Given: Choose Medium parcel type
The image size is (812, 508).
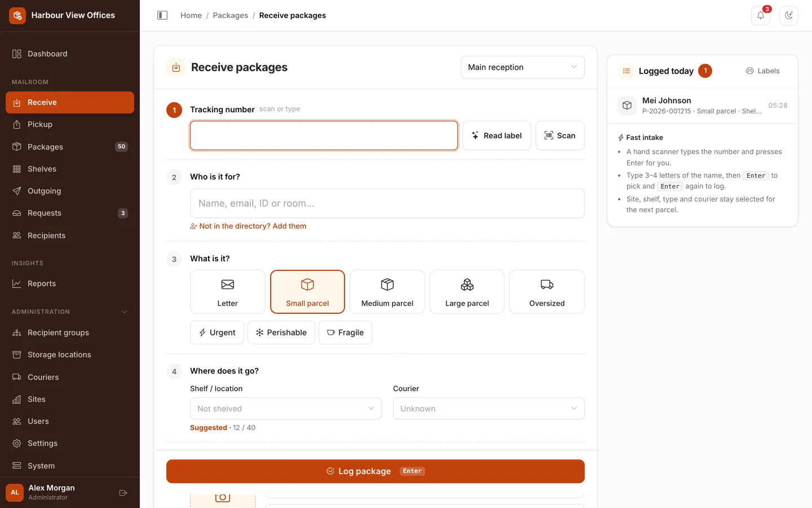Looking at the screenshot, I should tap(387, 292).
